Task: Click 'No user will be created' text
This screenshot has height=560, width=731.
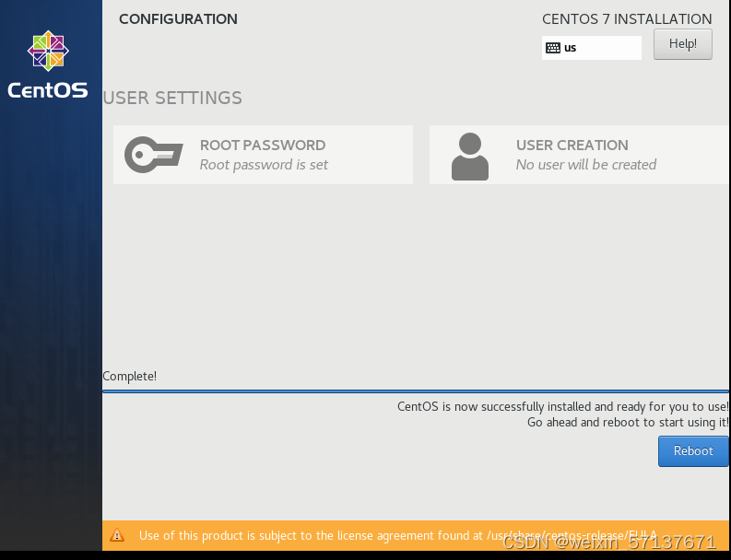Action: (586, 165)
